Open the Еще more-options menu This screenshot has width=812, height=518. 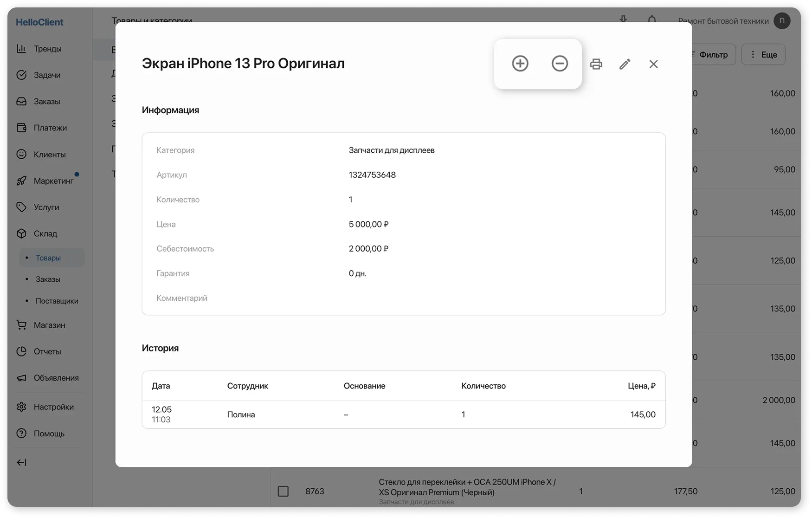pos(763,55)
